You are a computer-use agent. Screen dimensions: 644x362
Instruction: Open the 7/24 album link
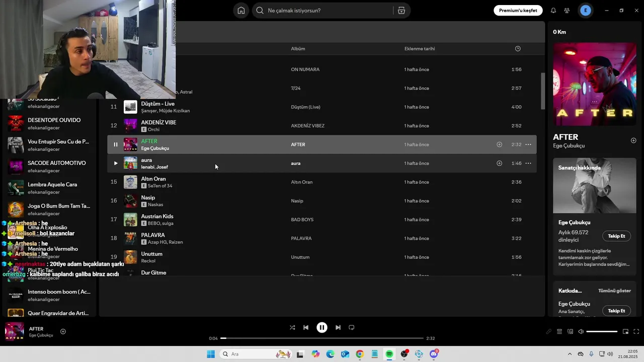pyautogui.click(x=296, y=88)
